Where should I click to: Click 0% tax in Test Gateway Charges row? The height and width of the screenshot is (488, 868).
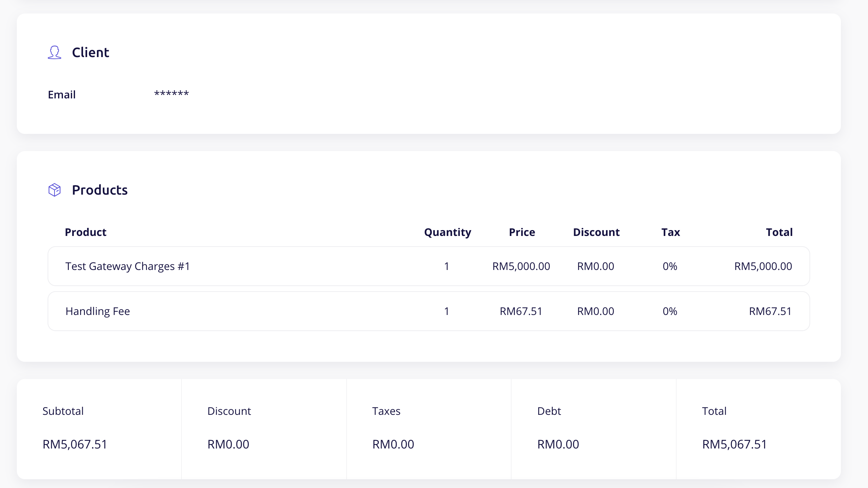(x=670, y=266)
